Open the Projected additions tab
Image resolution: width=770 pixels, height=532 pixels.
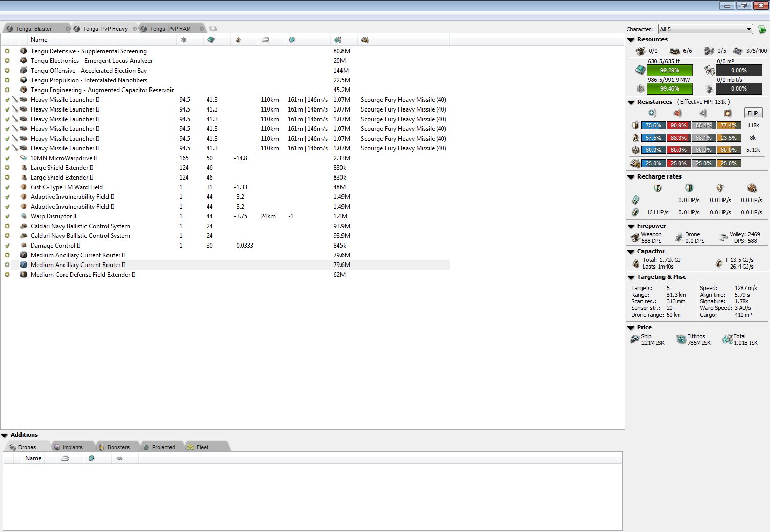163,447
